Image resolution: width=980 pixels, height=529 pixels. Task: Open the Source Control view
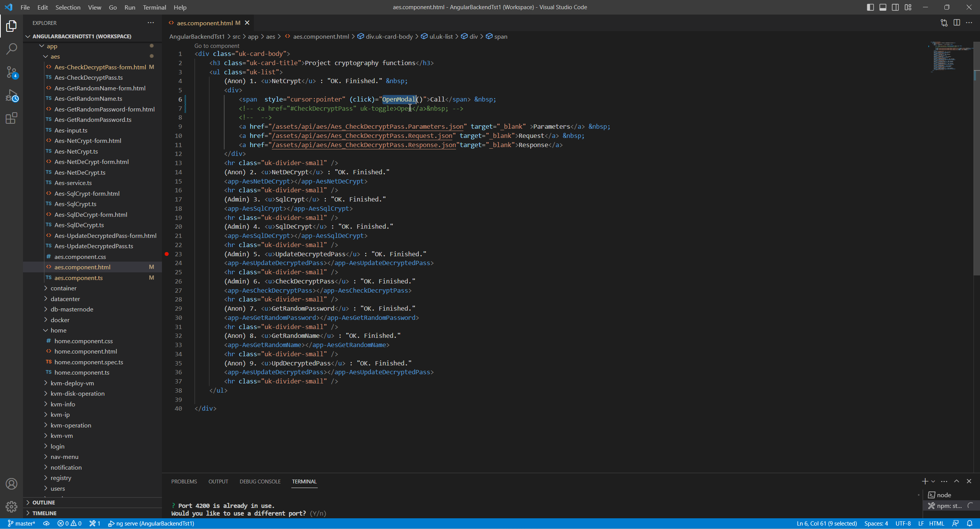[x=11, y=72]
